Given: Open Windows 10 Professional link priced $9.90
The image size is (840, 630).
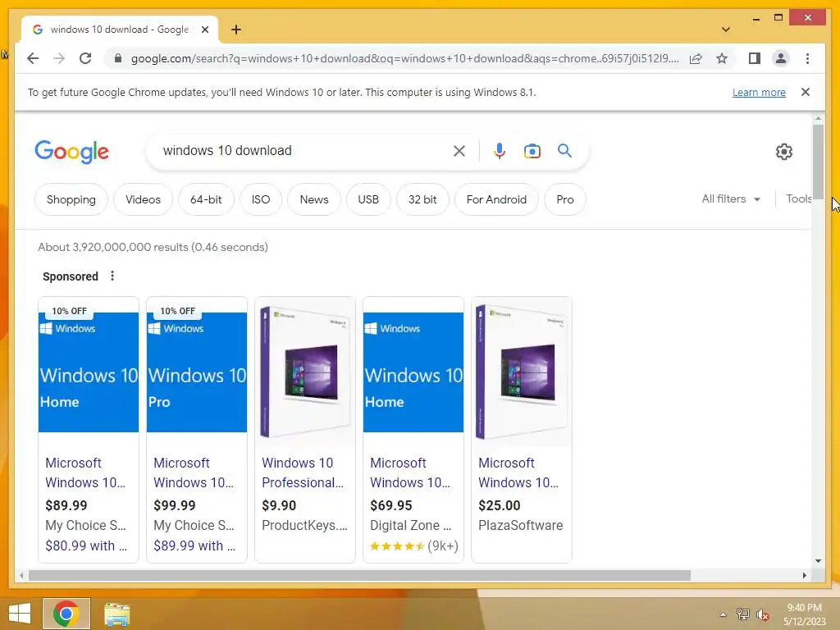Looking at the screenshot, I should point(303,472).
